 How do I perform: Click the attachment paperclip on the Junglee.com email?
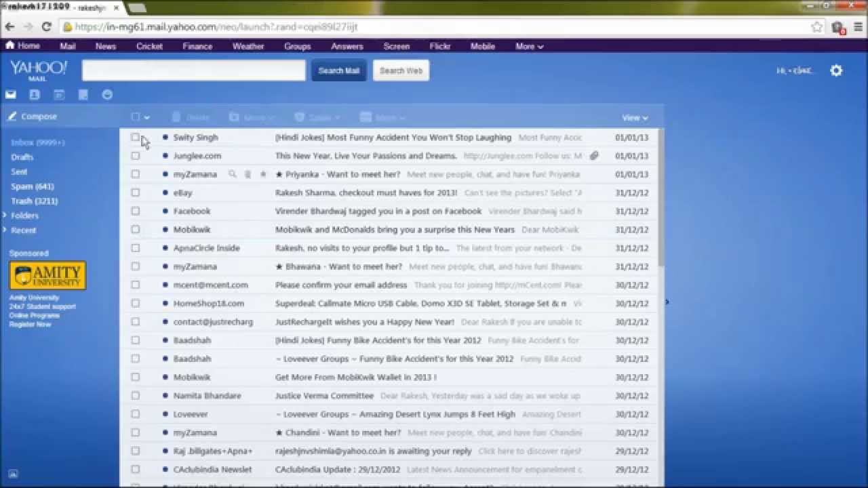594,156
